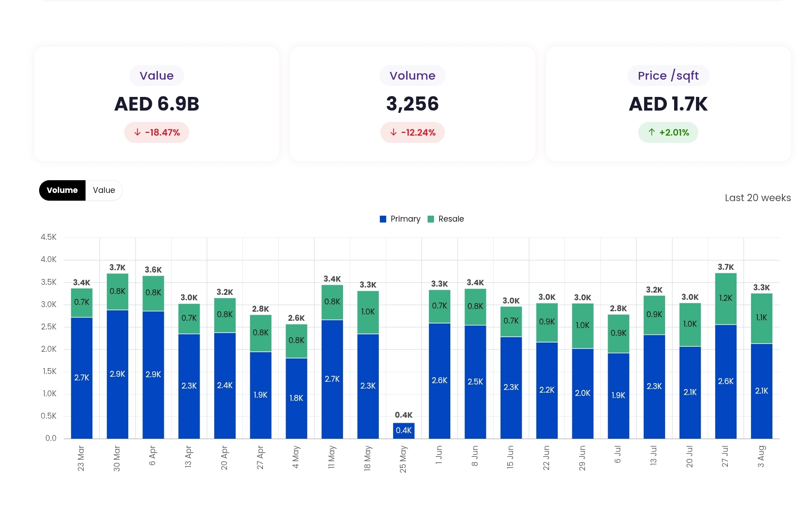Select the 27 Apr primary 1.9K segment
The width and height of the screenshot is (812, 521).
(x=261, y=395)
